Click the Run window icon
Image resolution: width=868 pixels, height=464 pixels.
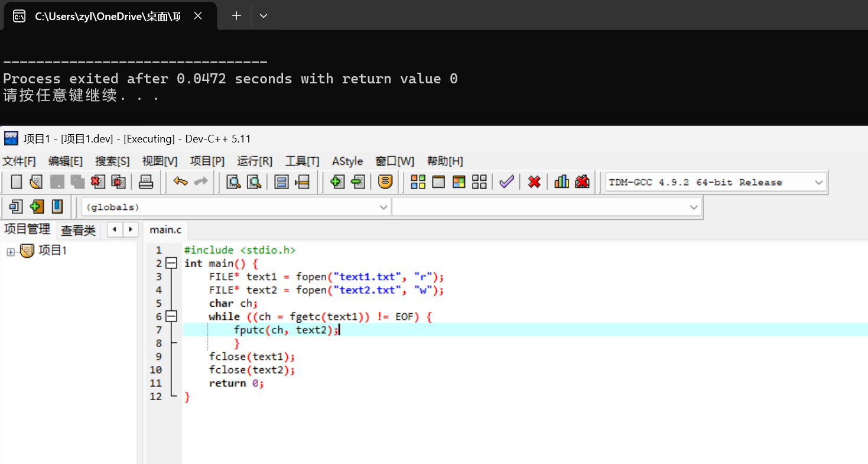tap(438, 182)
